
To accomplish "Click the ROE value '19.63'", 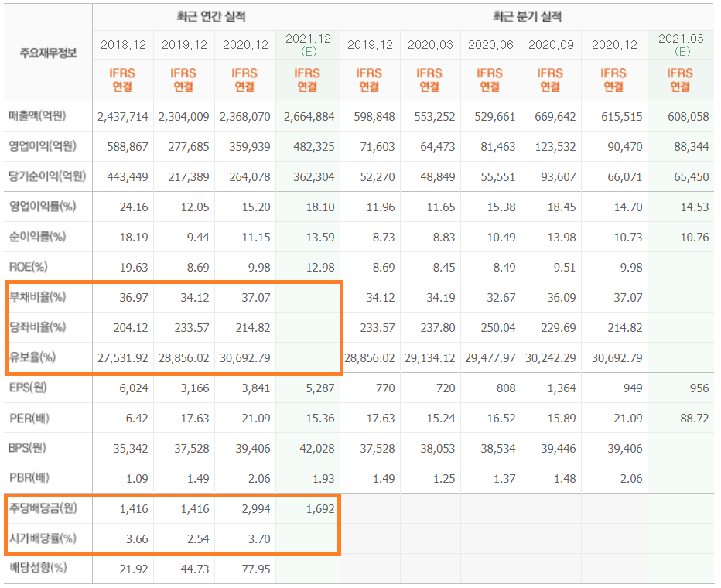I will pyautogui.click(x=134, y=268).
